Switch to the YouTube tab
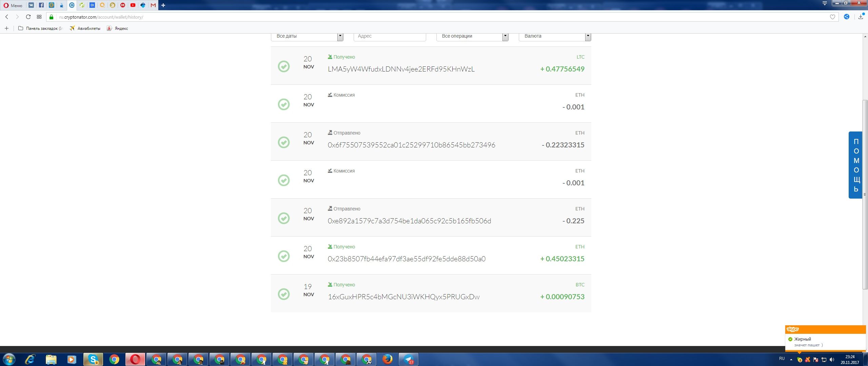This screenshot has width=868, height=366. [133, 5]
